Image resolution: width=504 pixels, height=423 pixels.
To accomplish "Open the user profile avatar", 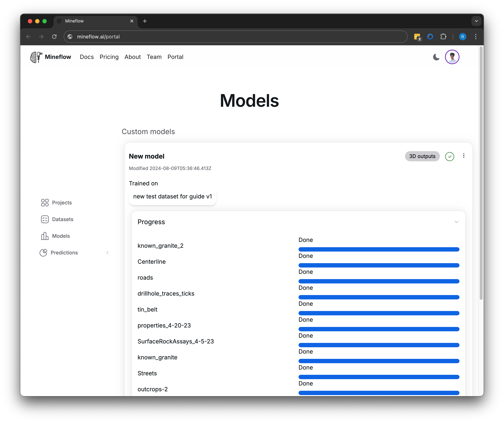I will coord(452,57).
